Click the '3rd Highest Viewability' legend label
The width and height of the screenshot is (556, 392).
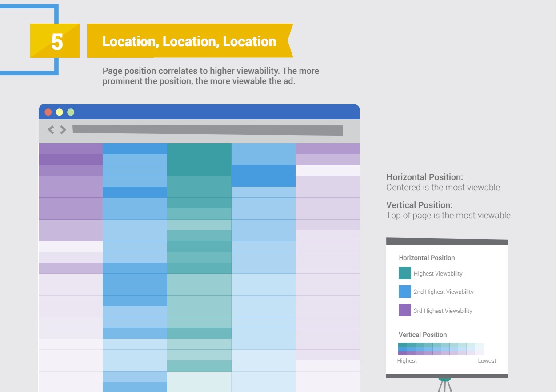(443, 311)
